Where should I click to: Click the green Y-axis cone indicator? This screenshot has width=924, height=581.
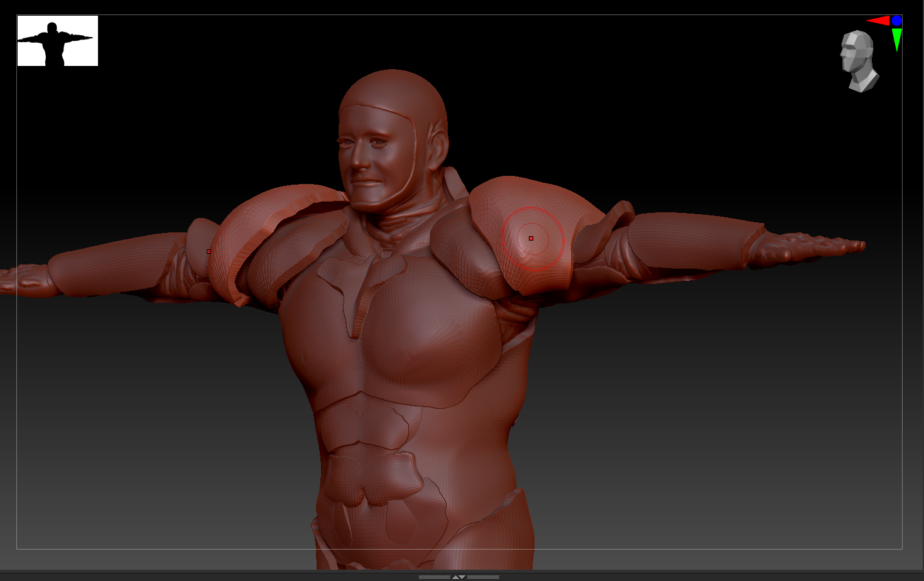click(897, 40)
